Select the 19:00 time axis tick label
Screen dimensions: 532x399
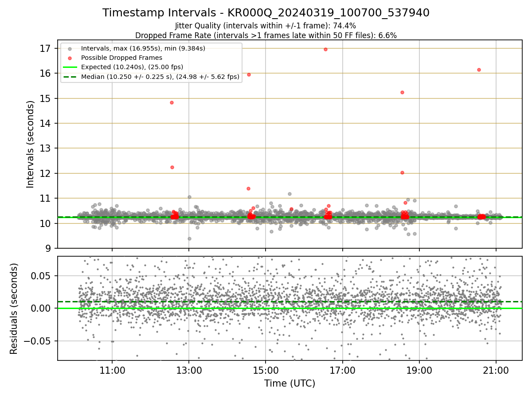[419, 370]
